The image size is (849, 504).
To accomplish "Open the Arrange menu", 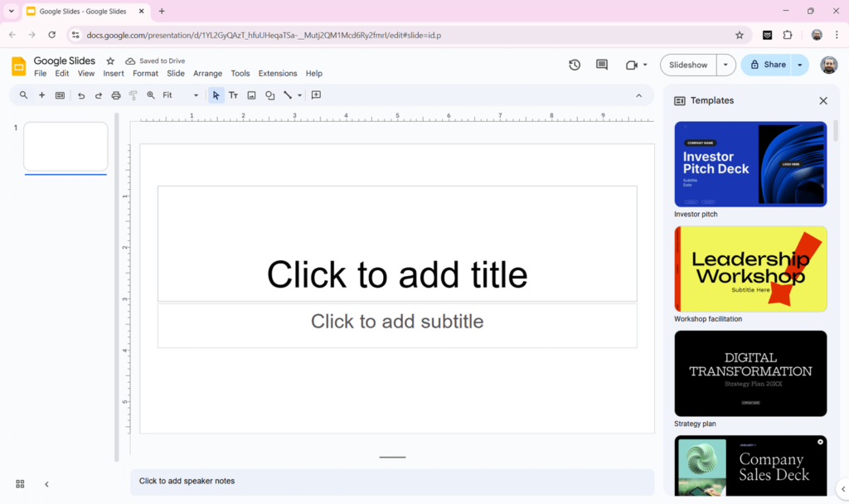I will tap(207, 73).
